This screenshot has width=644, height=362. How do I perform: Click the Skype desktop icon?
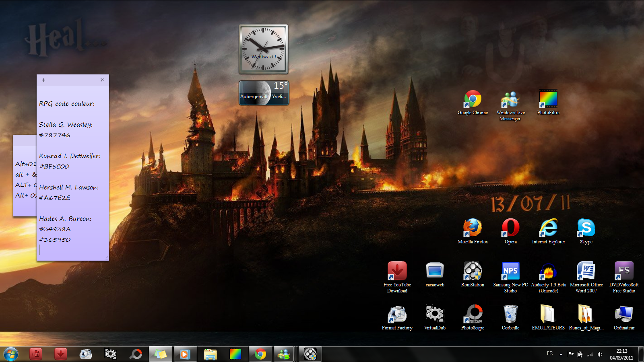(586, 231)
